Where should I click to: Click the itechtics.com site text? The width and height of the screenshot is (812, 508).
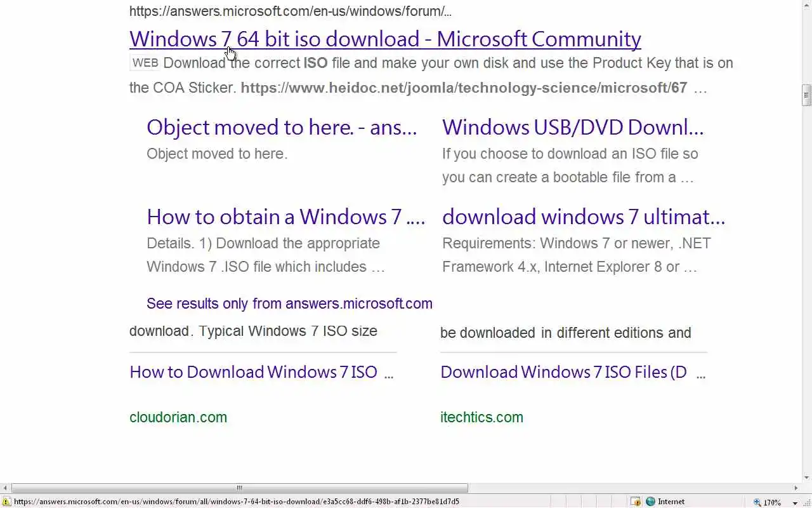click(481, 417)
